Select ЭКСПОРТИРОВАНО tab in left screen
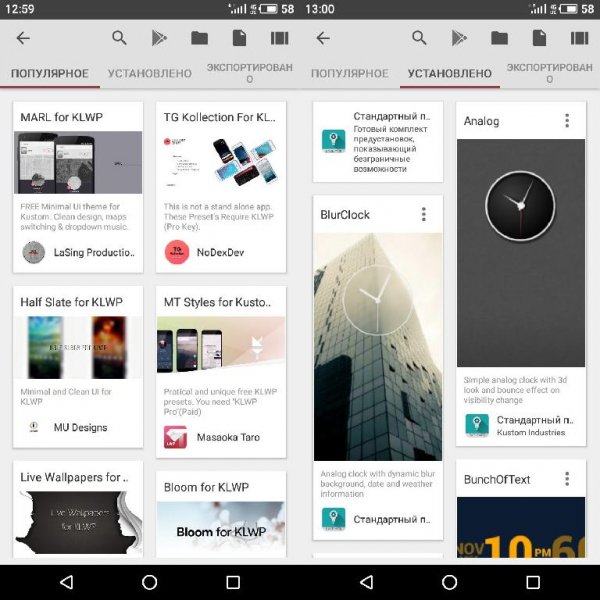Screen dimensions: 600x600 249,73
